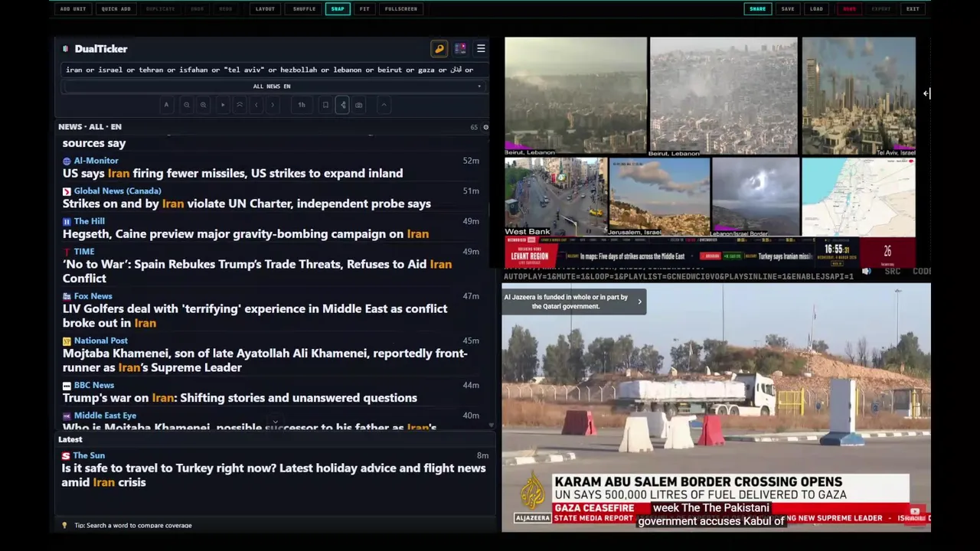
Task: Click the red button next to LOAD
Action: click(x=849, y=9)
